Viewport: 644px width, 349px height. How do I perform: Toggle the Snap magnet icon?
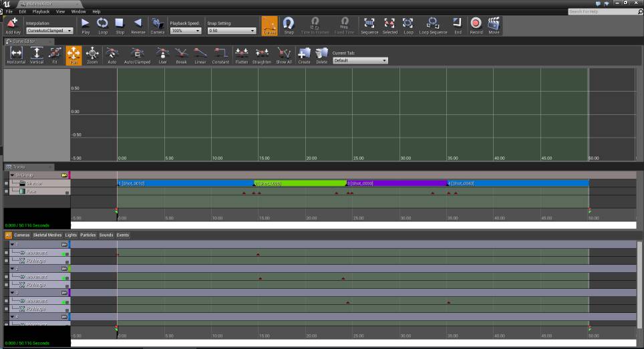[x=289, y=25]
